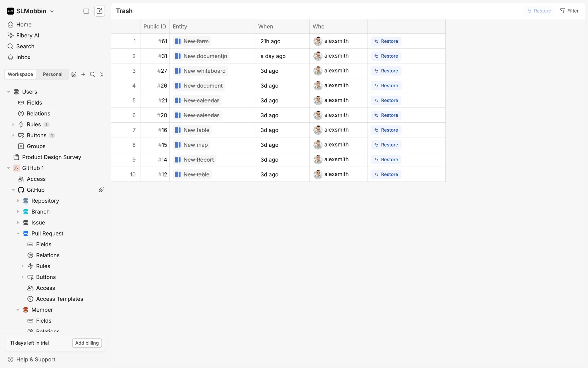Click the Add billing button

click(x=87, y=343)
